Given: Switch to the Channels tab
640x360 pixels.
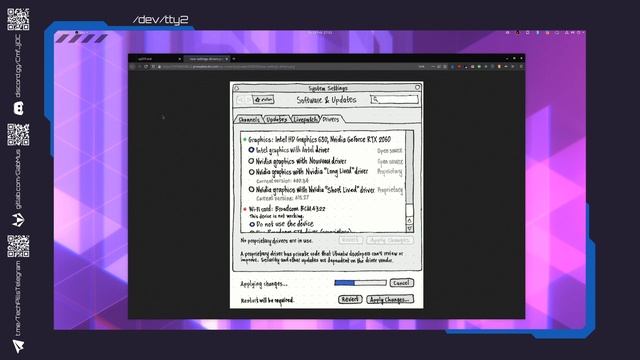Looking at the screenshot, I should point(249,120).
